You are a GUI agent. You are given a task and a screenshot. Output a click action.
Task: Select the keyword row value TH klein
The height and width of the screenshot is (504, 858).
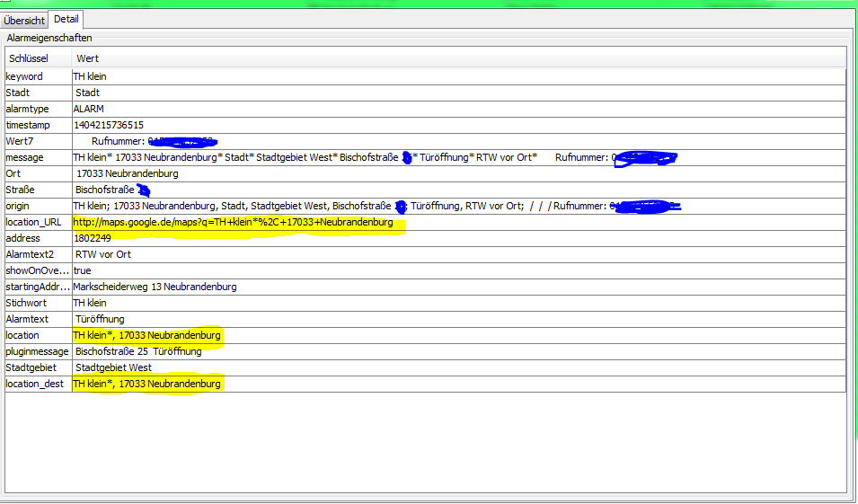90,76
